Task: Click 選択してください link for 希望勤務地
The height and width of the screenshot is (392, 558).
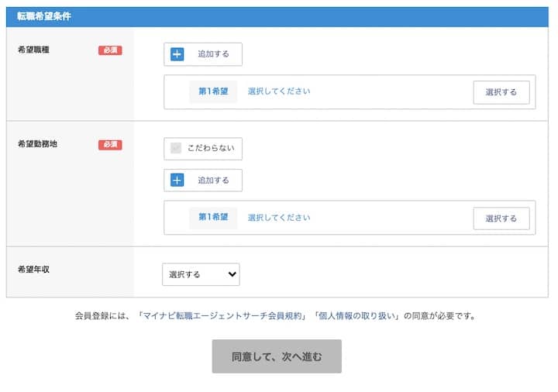Action: point(279,218)
